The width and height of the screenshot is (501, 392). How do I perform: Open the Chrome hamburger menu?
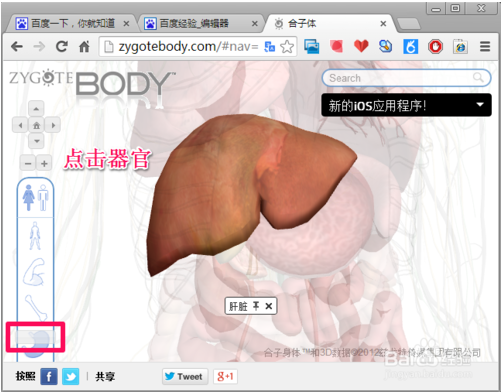(x=485, y=46)
